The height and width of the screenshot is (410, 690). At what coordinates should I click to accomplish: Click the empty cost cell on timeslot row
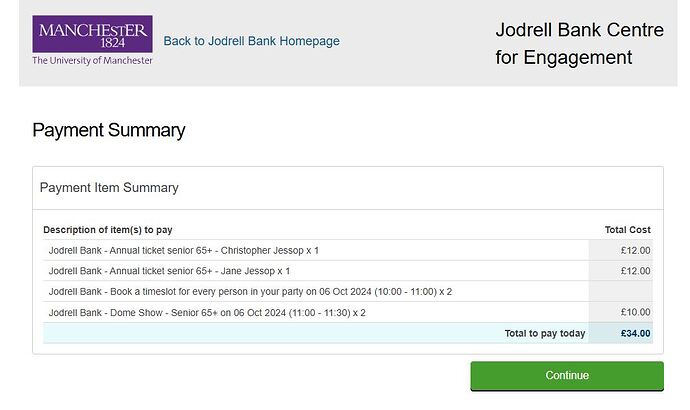pos(620,292)
